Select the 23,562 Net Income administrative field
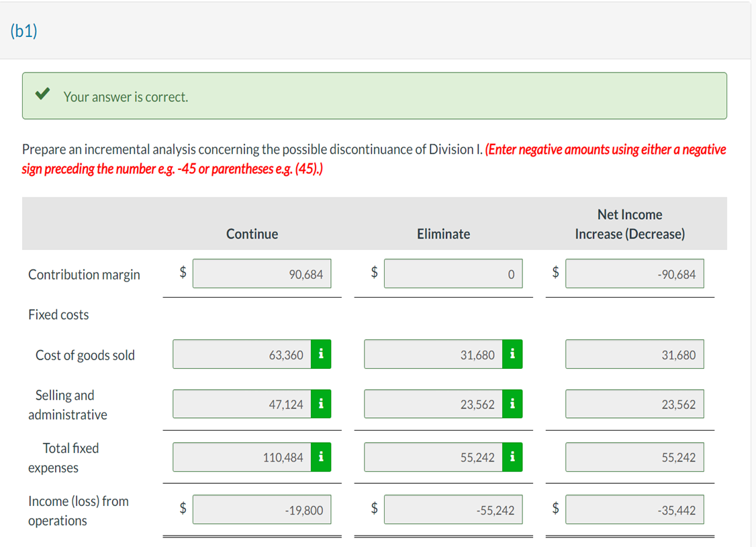 pos(634,404)
